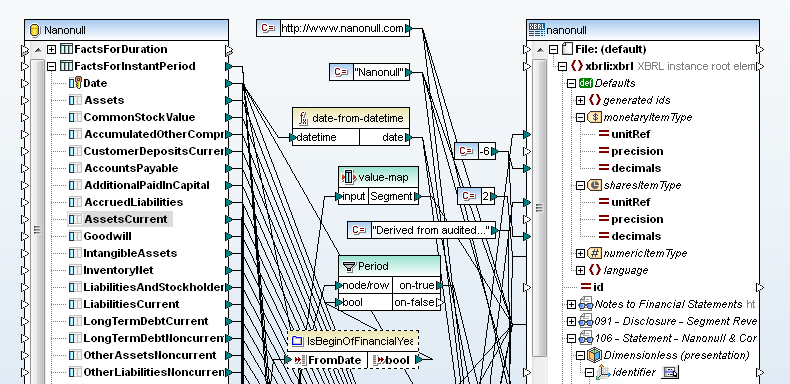Click the value-map component icon

[349, 177]
